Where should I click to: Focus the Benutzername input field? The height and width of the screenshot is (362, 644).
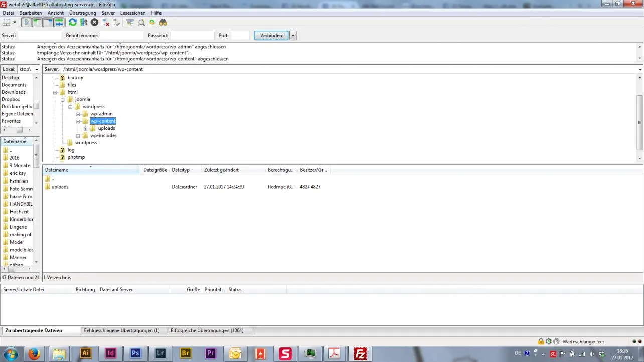tap(121, 35)
